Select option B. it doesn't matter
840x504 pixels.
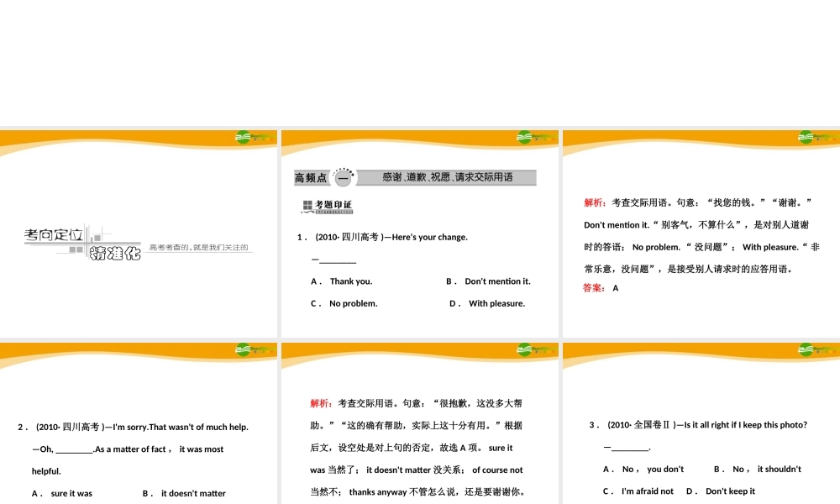[x=184, y=493]
